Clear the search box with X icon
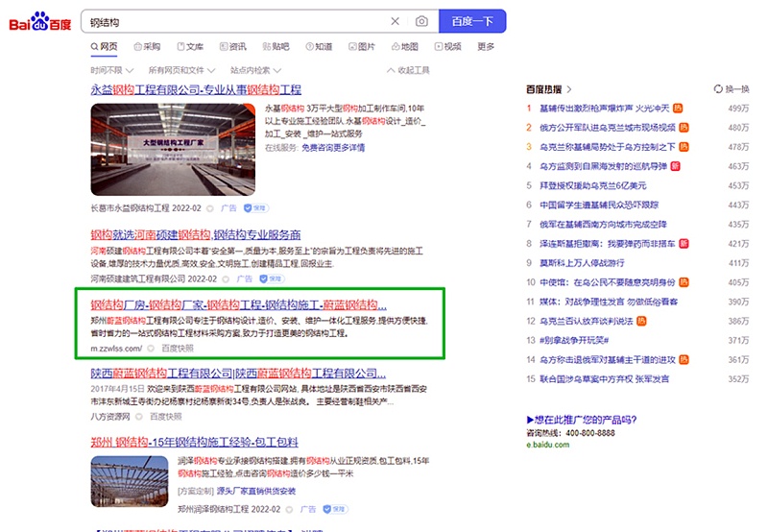Screen dimensions: 768x532 tap(395, 21)
